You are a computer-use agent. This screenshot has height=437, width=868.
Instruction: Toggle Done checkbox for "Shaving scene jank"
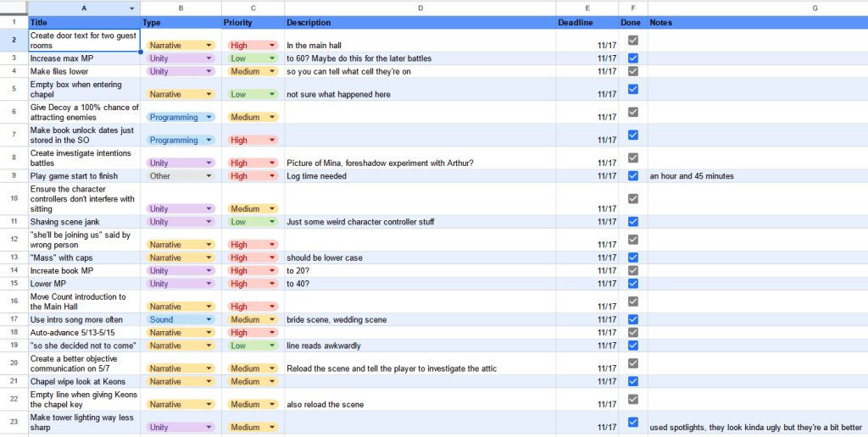click(x=632, y=222)
